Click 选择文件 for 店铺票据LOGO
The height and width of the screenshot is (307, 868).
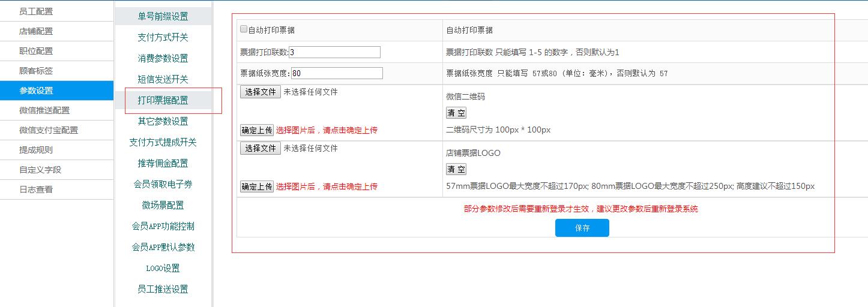pos(260,148)
